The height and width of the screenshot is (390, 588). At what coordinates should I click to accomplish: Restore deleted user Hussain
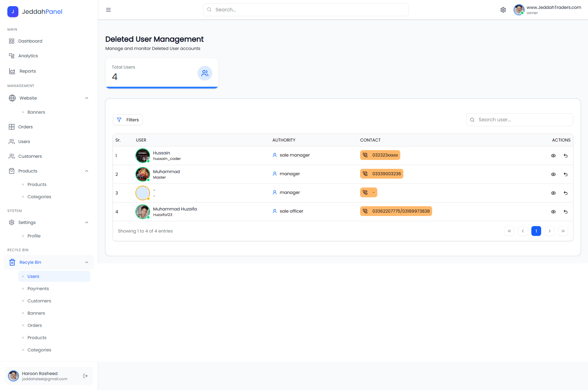click(566, 156)
